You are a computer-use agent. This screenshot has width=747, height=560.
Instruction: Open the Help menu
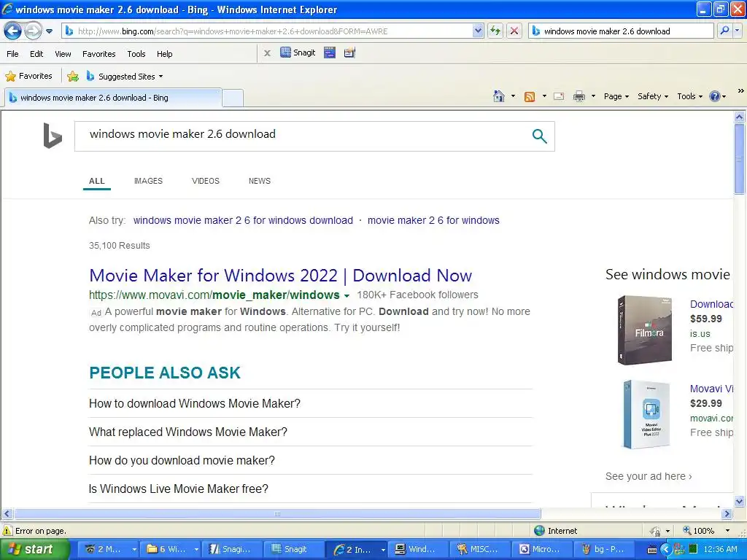[164, 54]
